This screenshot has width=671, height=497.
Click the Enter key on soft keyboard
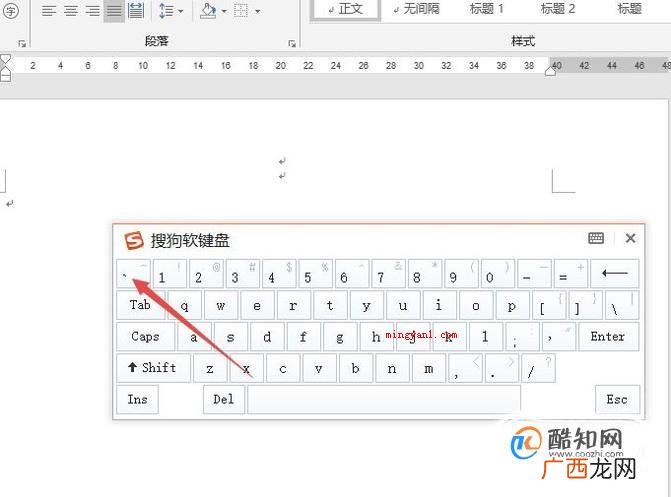point(609,336)
